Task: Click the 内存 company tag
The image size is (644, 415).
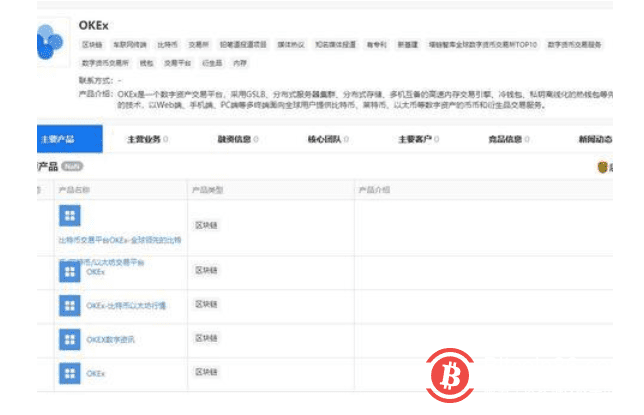Action: pyautogui.click(x=240, y=63)
